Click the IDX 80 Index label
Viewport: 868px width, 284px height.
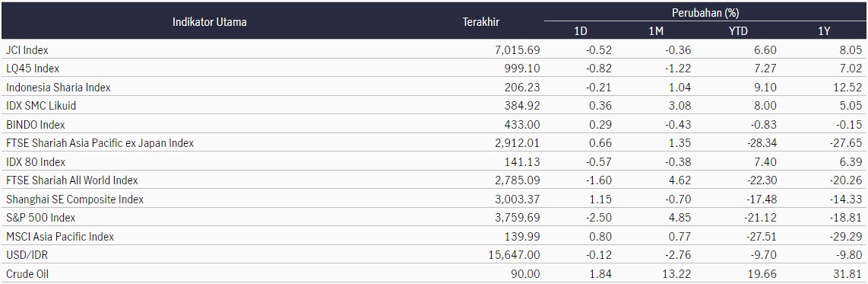coord(36,162)
